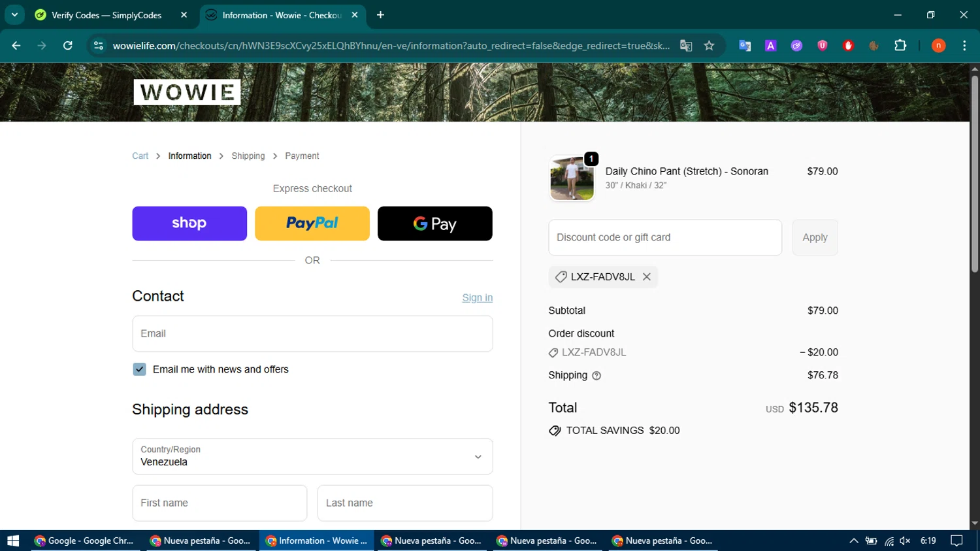The width and height of the screenshot is (980, 551).
Task: Click the Payment breadcrumb step
Action: coord(302,156)
